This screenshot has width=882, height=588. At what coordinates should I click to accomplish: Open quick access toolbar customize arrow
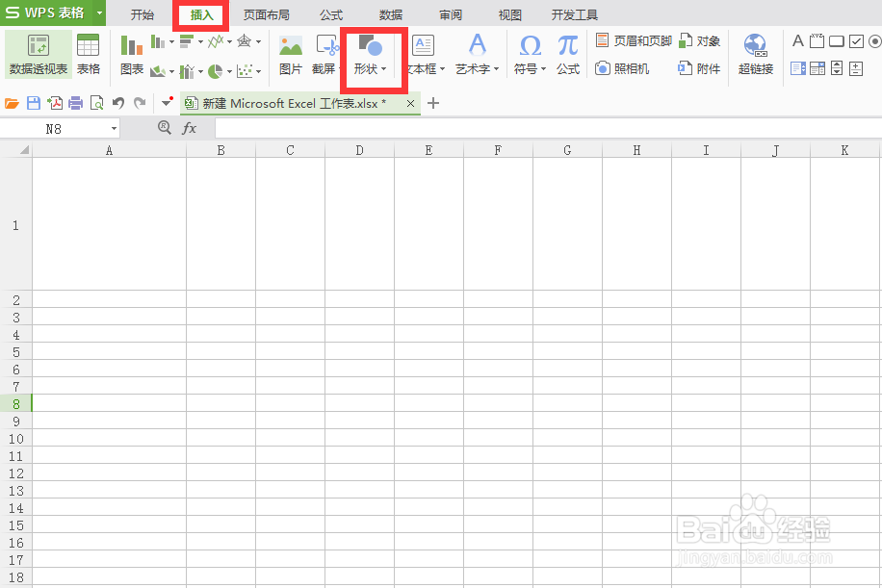point(168,102)
